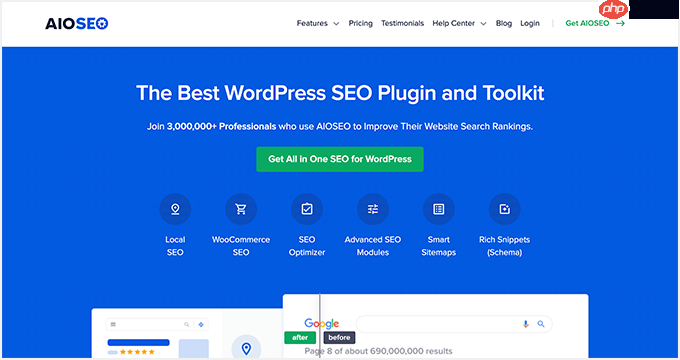Click the before label button
The height and width of the screenshot is (360, 680).
click(x=339, y=337)
